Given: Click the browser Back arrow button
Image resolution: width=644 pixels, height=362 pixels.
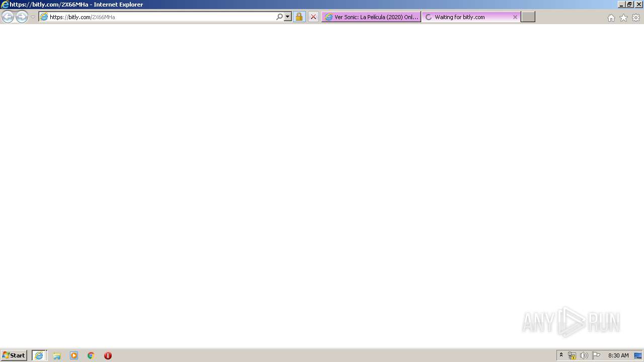Looking at the screenshot, I should click(8, 17).
